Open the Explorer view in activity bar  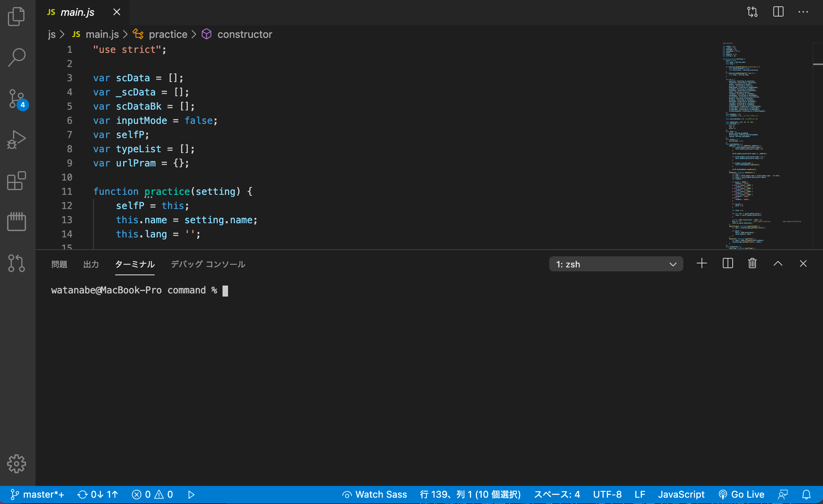(x=17, y=17)
